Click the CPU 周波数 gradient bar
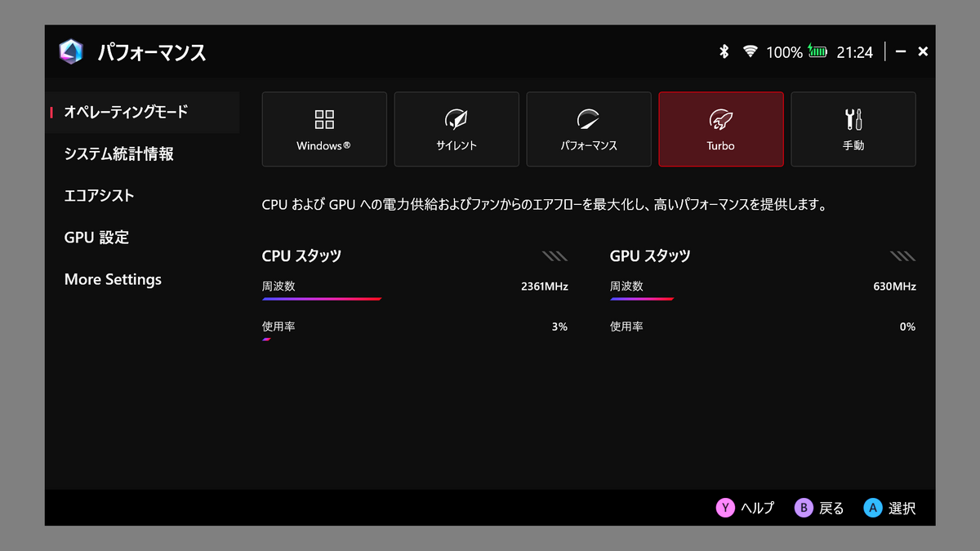This screenshot has width=980, height=551. pyautogui.click(x=322, y=299)
